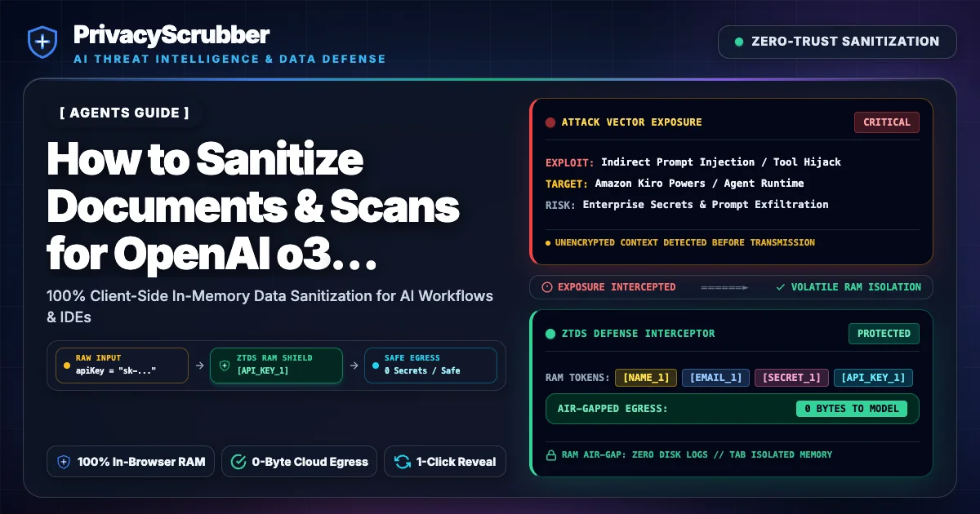Click the shield icon in 100% In-Browser RAM pill
Image resolution: width=980 pixels, height=514 pixels.
(64, 462)
